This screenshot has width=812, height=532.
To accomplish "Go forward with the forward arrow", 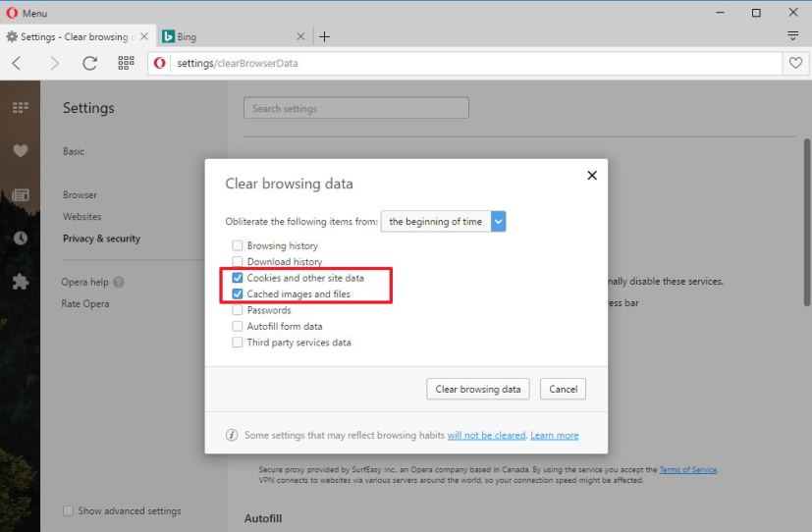I will pos(54,63).
